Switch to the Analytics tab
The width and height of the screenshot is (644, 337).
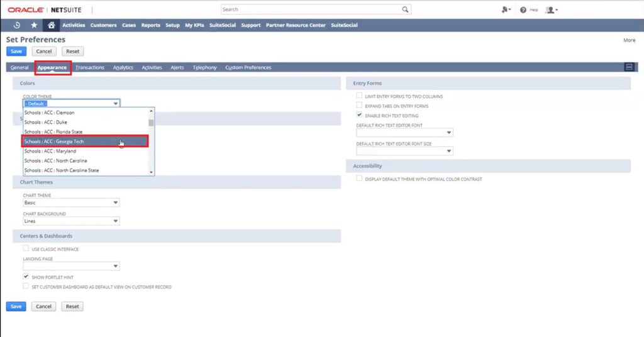pyautogui.click(x=123, y=67)
